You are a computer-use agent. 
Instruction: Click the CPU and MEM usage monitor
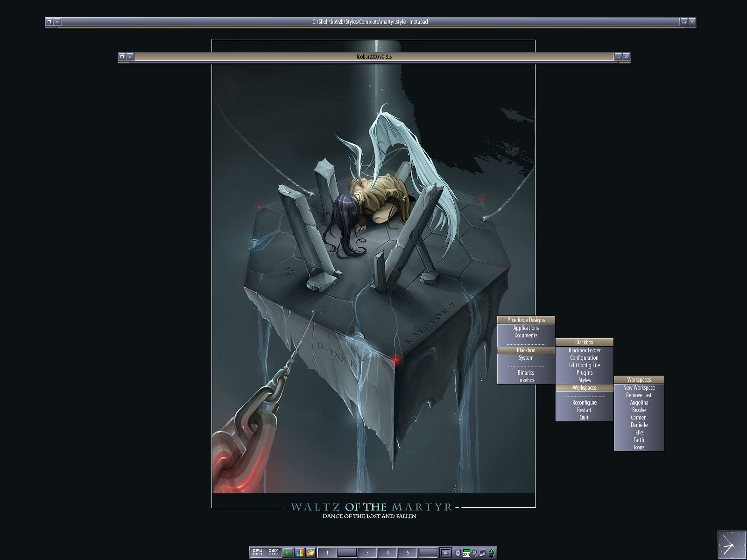click(266, 553)
